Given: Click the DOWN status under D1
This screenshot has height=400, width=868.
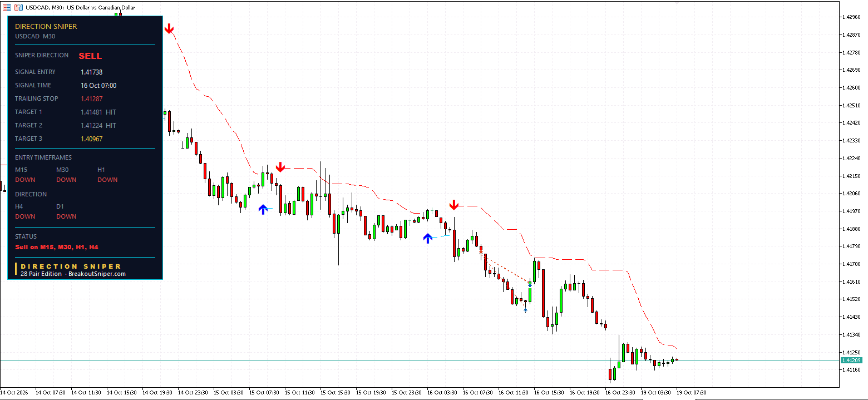Looking at the screenshot, I should [66, 216].
